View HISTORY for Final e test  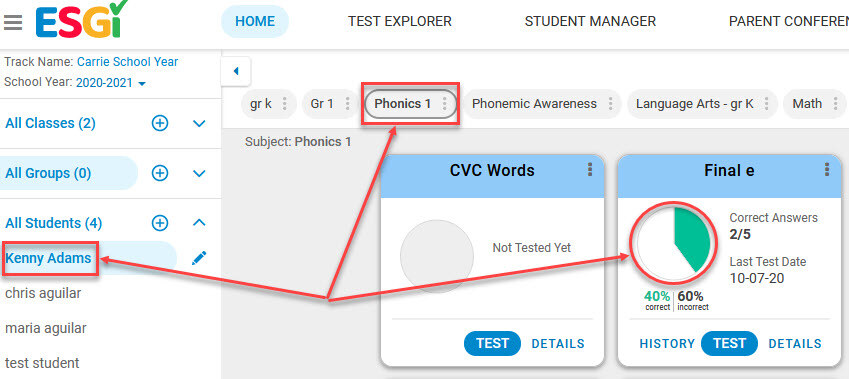coord(667,343)
